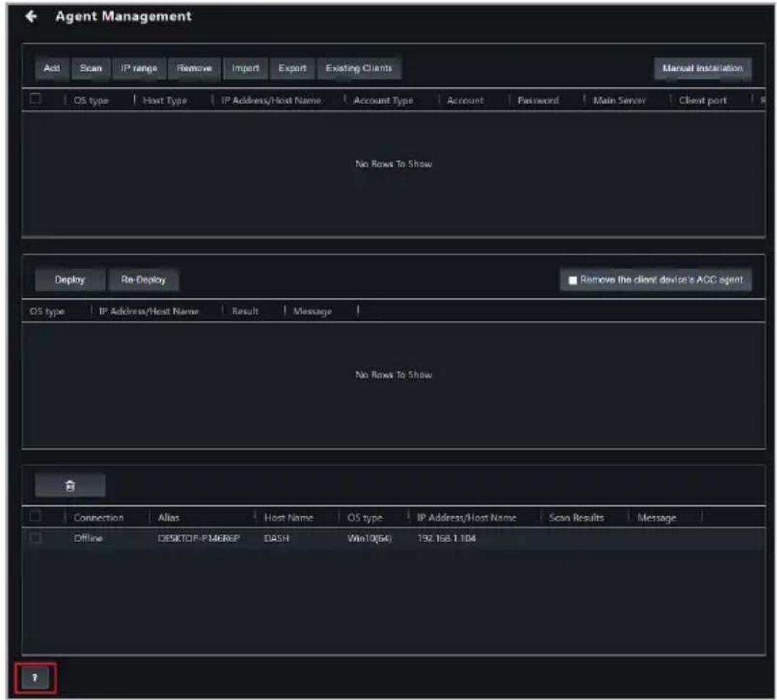Click deploy table IP Address/Host Name header

(x=149, y=311)
